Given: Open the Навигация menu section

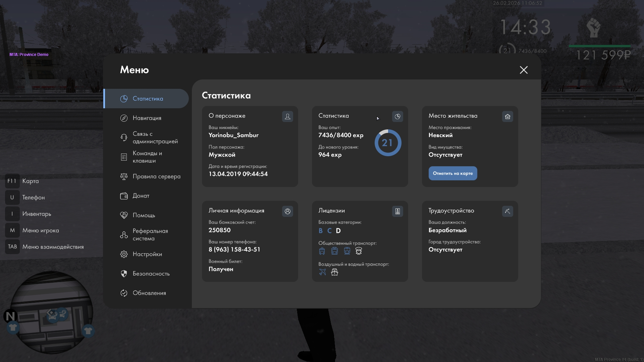Looking at the screenshot, I should [147, 118].
